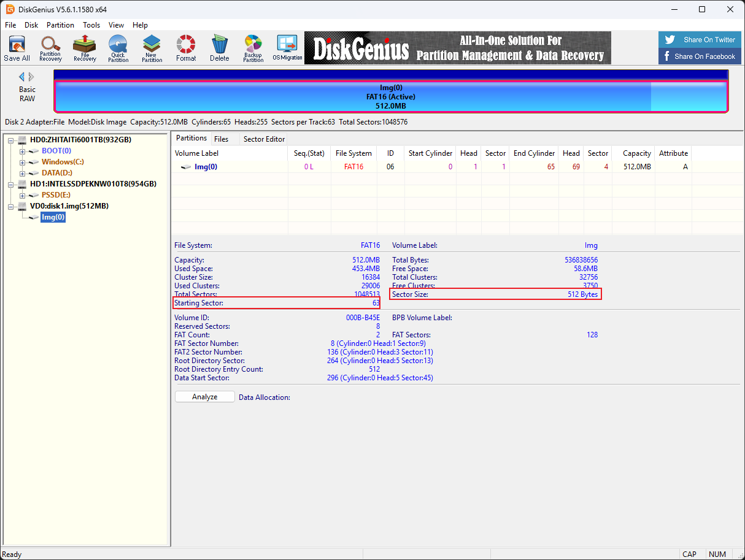The height and width of the screenshot is (560, 745).
Task: Click HD0 disk drive icon
Action: 22,140
